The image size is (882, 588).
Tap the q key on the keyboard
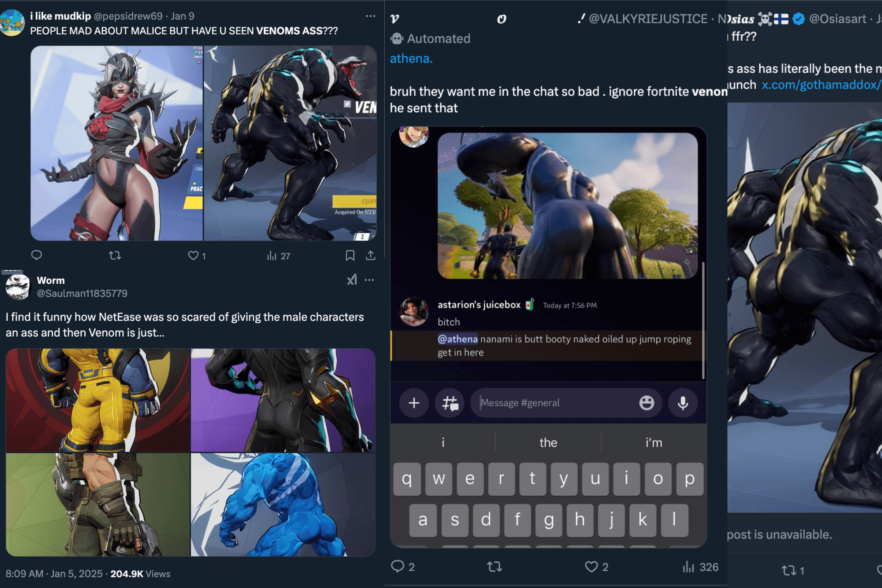[407, 479]
